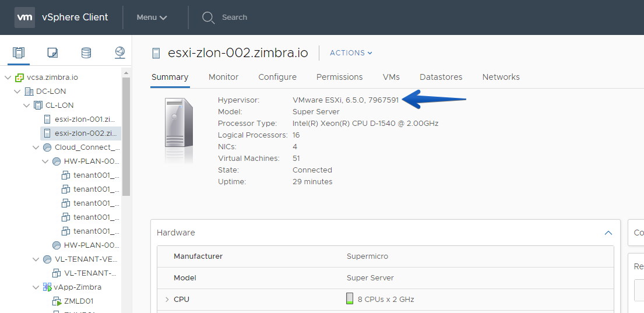This screenshot has height=313, width=644.
Task: Collapse the Cloud_Connect resource pool node
Action: (36, 147)
